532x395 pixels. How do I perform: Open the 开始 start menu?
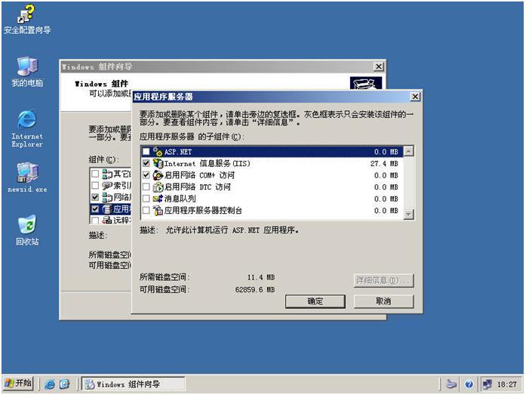click(18, 384)
